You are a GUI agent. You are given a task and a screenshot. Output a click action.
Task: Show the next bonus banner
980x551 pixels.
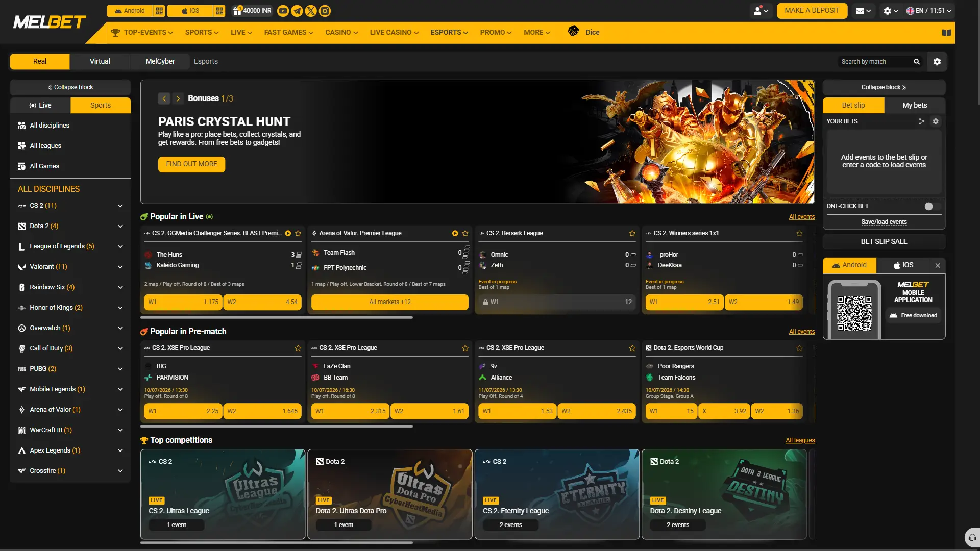point(178,98)
